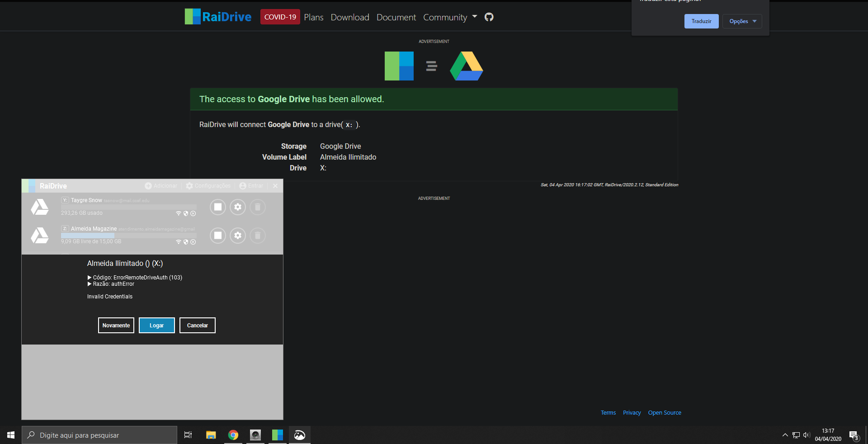Click Novamente to retry connection
The image size is (868, 444).
[116, 326]
